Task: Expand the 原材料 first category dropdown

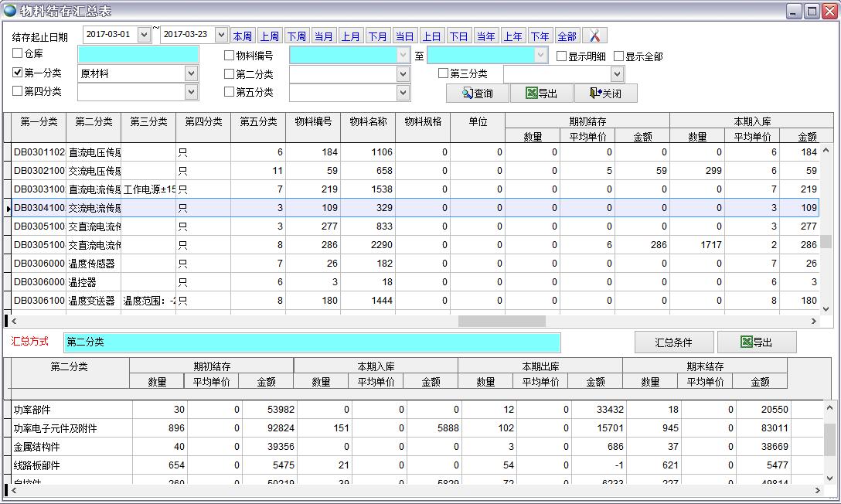Action: coord(191,73)
